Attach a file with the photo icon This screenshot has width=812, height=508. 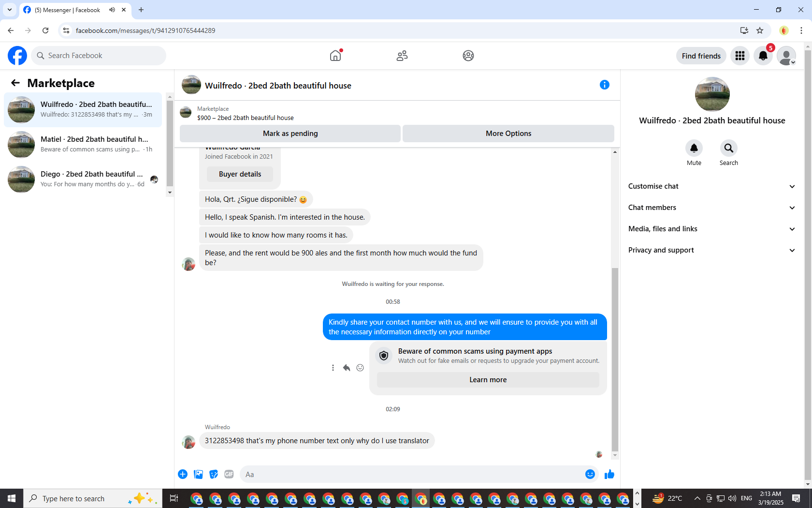pyautogui.click(x=198, y=474)
